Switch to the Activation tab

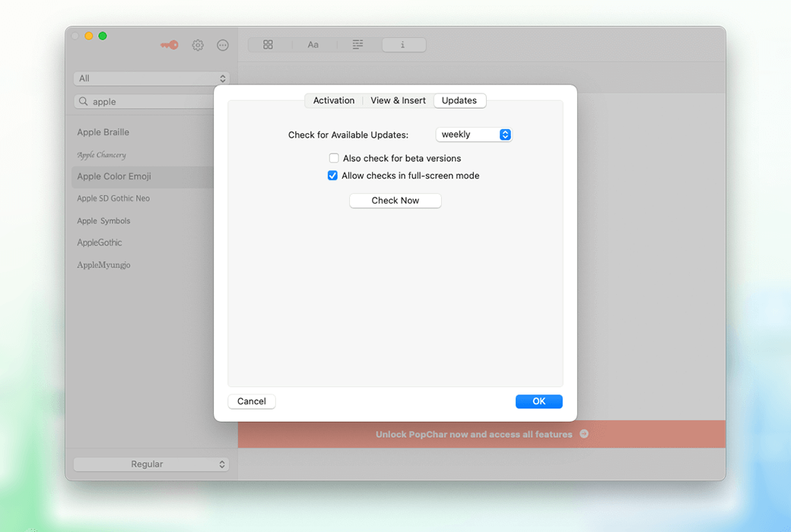[334, 100]
